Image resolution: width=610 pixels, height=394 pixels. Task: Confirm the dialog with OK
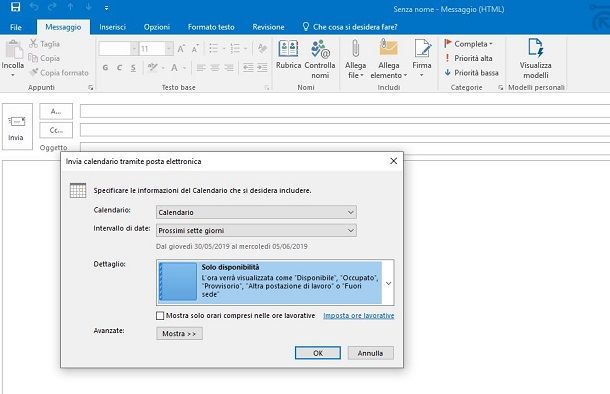318,353
